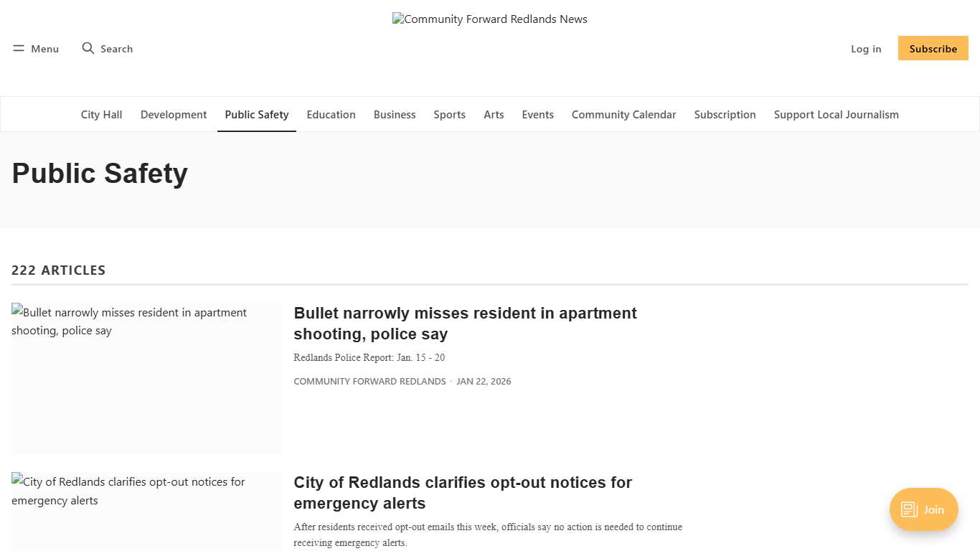The image size is (980, 551).
Task: Select the Public Safety category
Action: (x=256, y=114)
